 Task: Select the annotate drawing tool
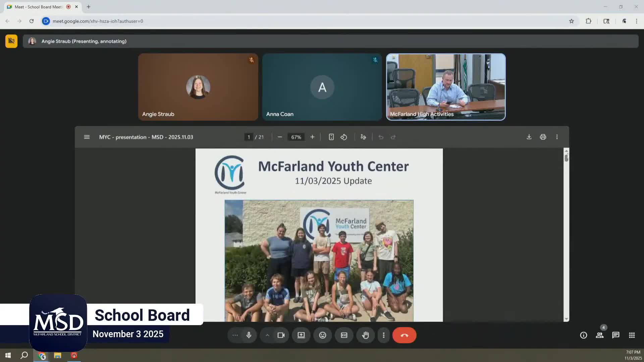point(363,137)
